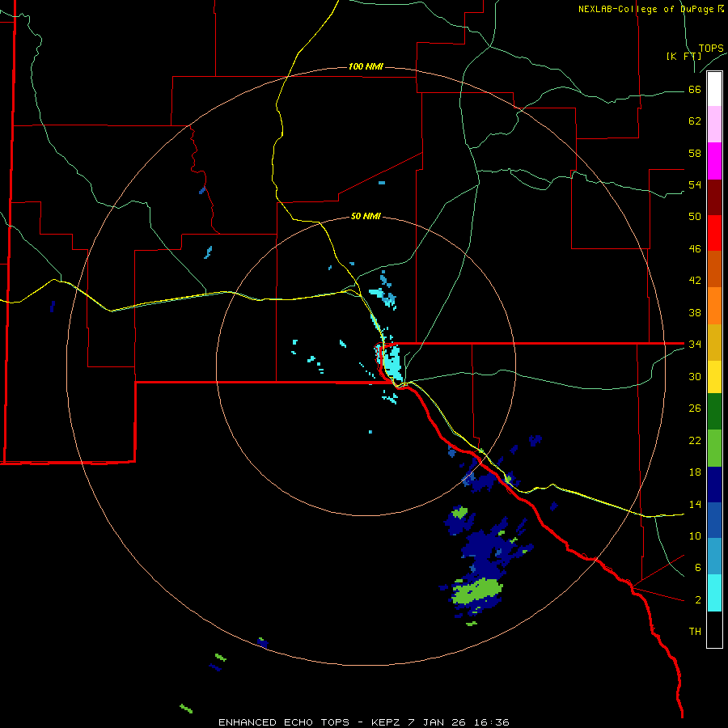Click the light green legend swatch
This screenshot has height=728, width=728.
(x=714, y=448)
